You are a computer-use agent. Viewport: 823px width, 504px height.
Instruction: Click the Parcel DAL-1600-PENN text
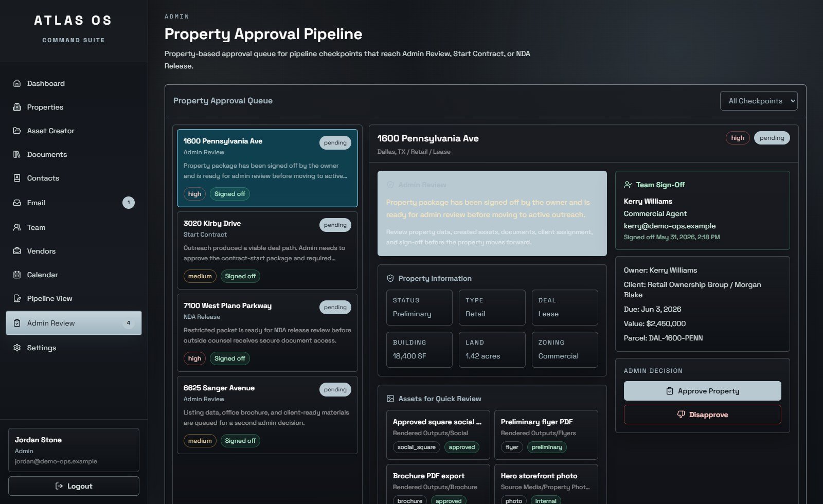point(664,338)
